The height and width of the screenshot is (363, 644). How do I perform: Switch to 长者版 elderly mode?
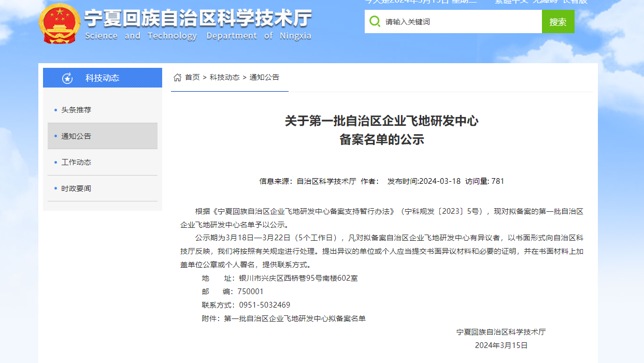tap(575, 2)
